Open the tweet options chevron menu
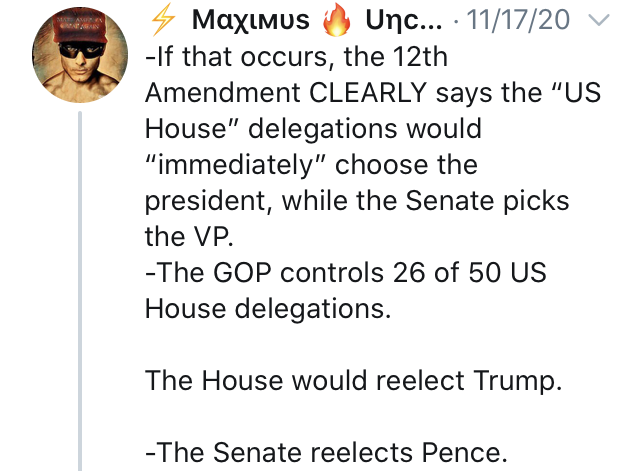 [x=598, y=20]
